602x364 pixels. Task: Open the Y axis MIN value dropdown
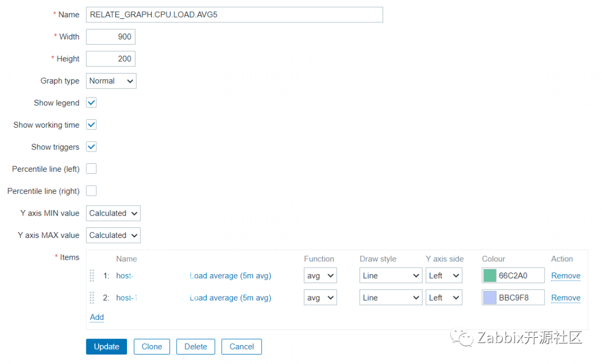click(x=113, y=213)
